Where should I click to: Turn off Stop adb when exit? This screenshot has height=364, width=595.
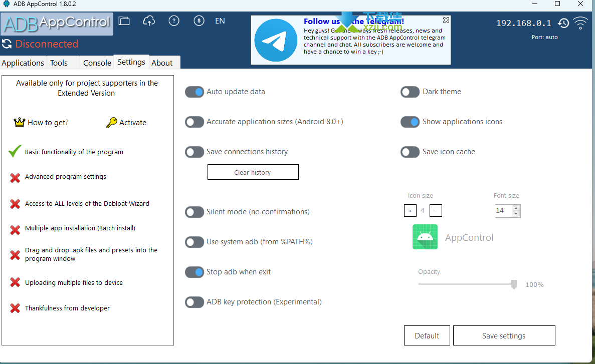tap(194, 272)
